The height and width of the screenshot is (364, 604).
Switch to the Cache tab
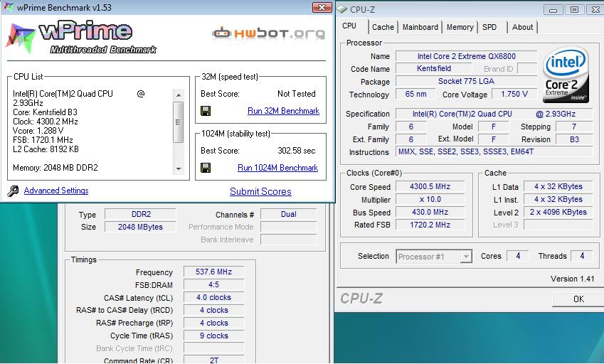[383, 27]
